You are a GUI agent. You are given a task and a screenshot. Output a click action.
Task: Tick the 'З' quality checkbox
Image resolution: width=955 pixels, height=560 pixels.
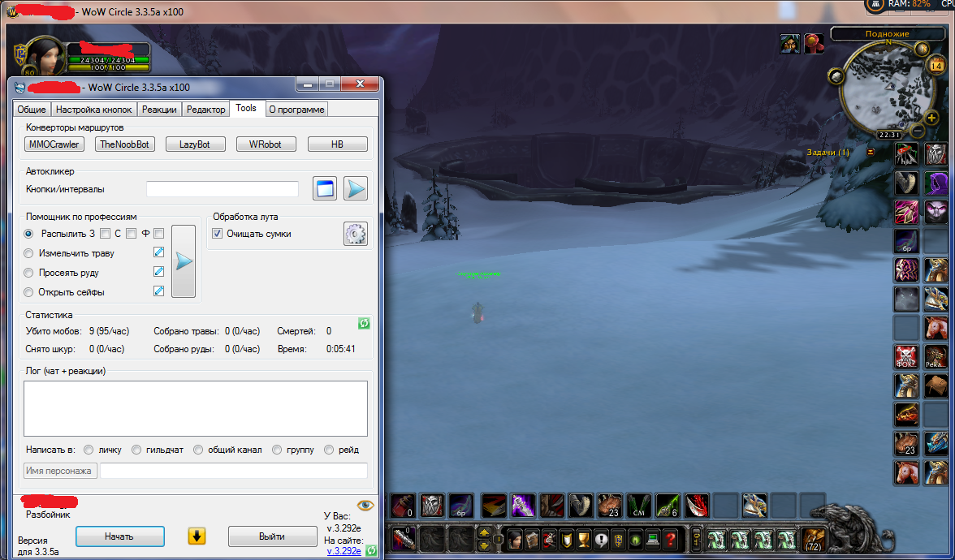click(x=106, y=233)
